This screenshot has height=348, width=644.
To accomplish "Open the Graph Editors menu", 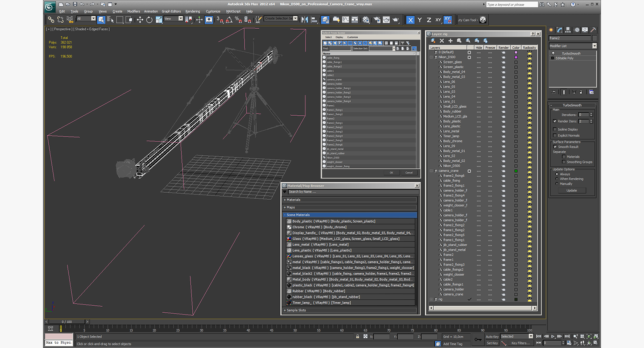I will [x=171, y=11].
